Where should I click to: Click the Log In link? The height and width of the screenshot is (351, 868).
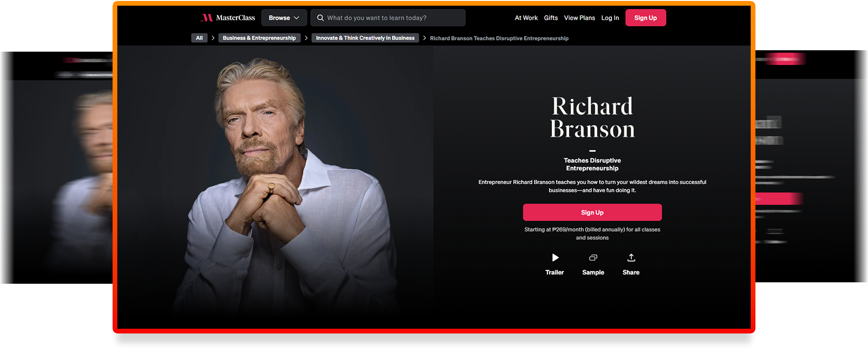pos(610,18)
